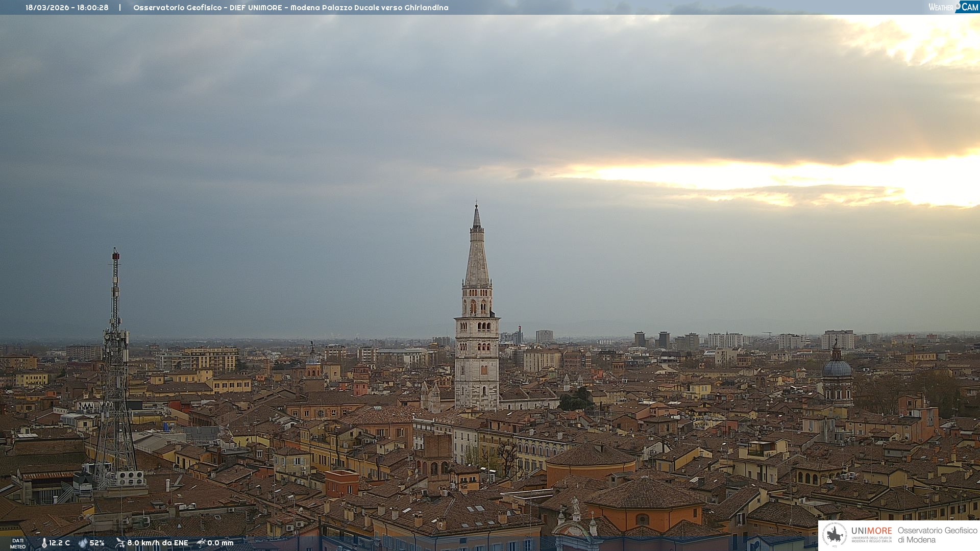Viewport: 980px width, 551px height.
Task: Click the WeatherCam logo
Action: 953,7
